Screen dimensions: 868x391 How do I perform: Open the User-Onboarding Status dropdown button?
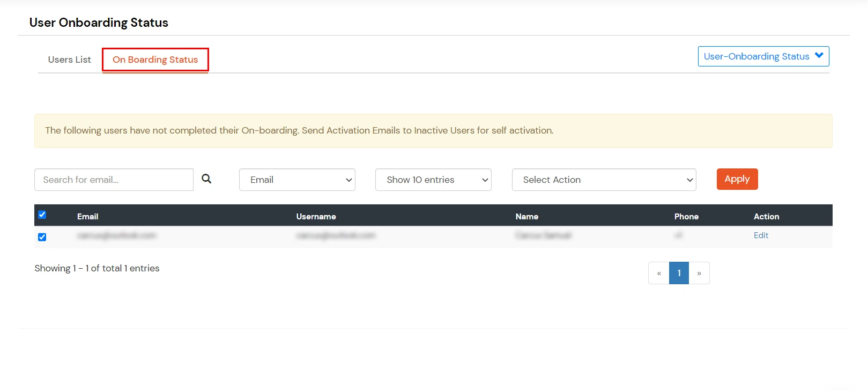[x=763, y=56]
